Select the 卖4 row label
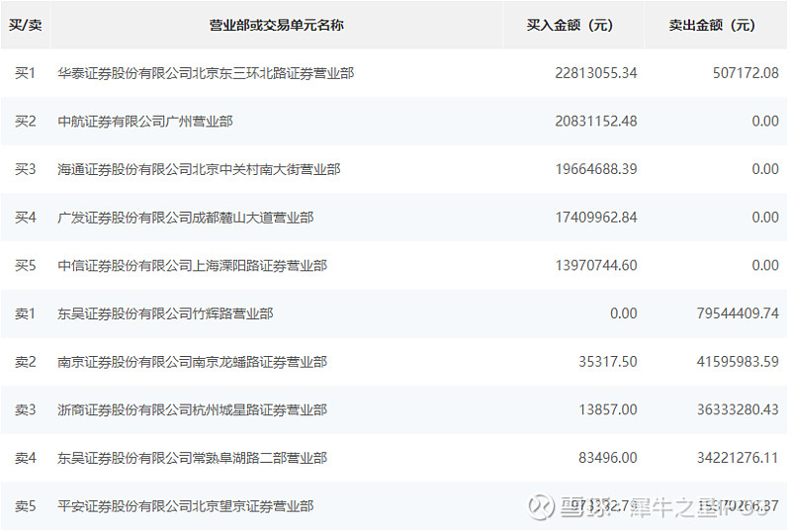 (26, 458)
